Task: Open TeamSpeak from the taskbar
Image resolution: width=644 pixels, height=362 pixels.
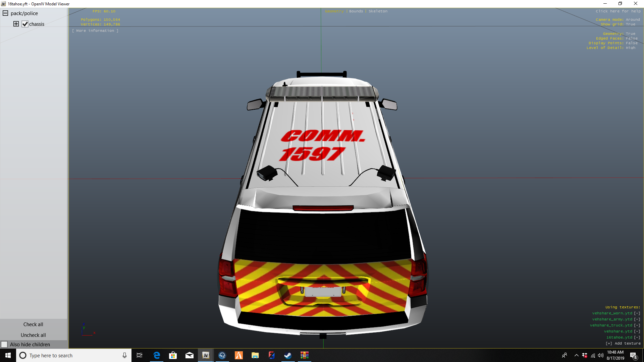Action: pyautogui.click(x=222, y=355)
